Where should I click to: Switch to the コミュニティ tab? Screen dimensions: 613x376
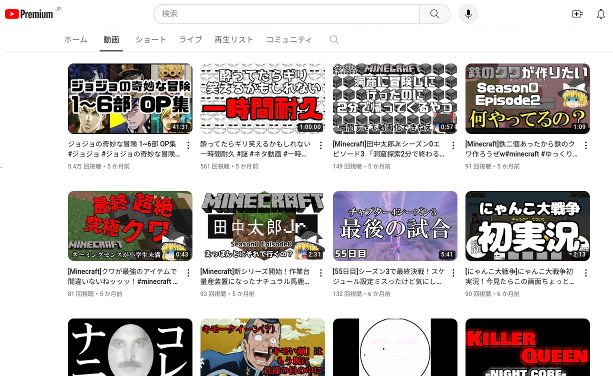coord(289,39)
